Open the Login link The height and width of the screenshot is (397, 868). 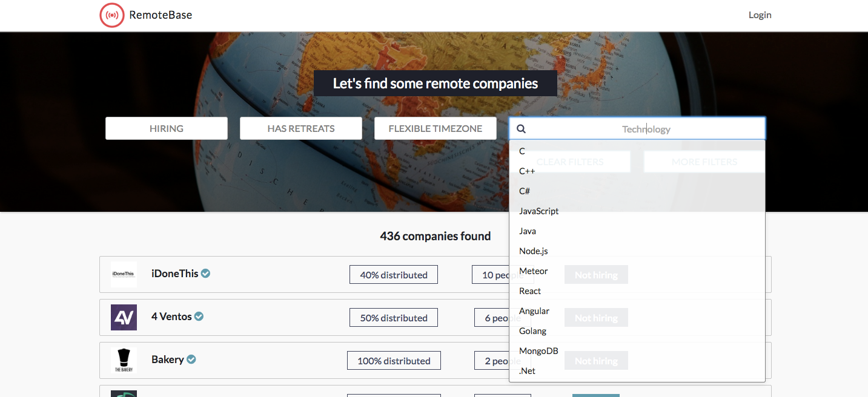coord(760,15)
